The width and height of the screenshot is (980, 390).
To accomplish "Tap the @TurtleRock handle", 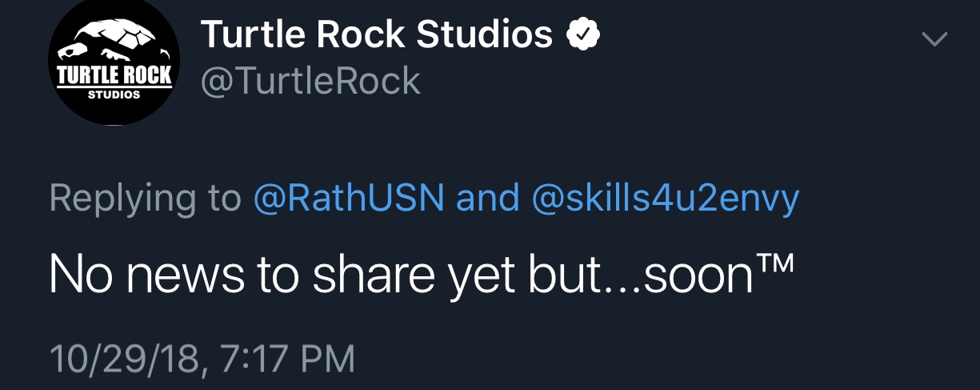I will pyautogui.click(x=310, y=81).
